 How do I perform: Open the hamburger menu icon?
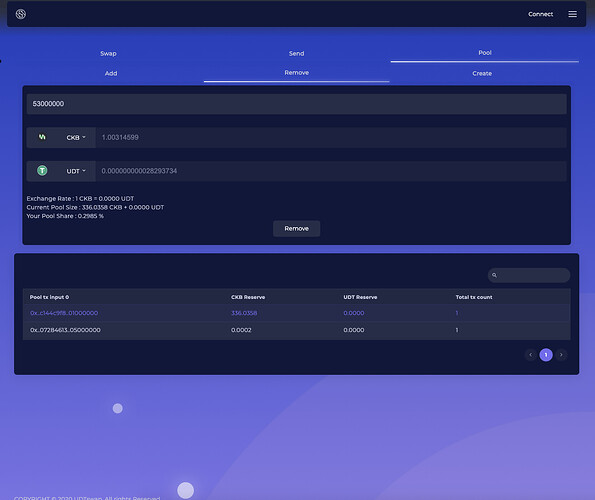(x=572, y=14)
